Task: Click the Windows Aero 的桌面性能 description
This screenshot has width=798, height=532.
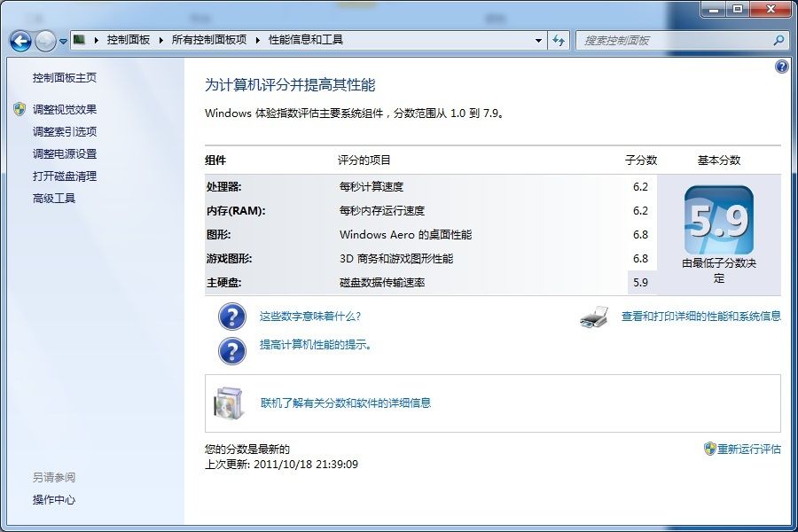Action: (x=405, y=235)
